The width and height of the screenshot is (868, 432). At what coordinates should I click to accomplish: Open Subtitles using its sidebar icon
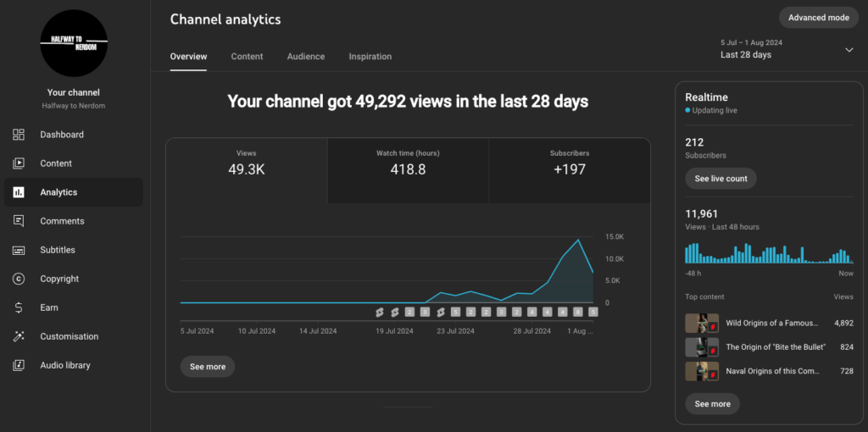click(19, 250)
